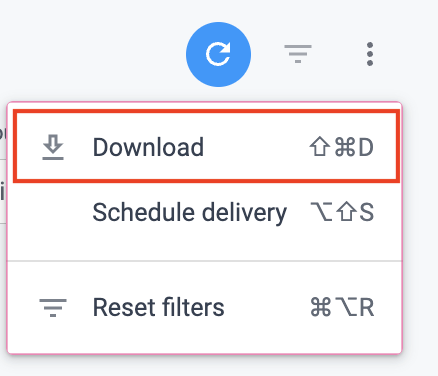438x376 pixels.
Task: Click the Schedule delivery text label
Action: pos(189,213)
